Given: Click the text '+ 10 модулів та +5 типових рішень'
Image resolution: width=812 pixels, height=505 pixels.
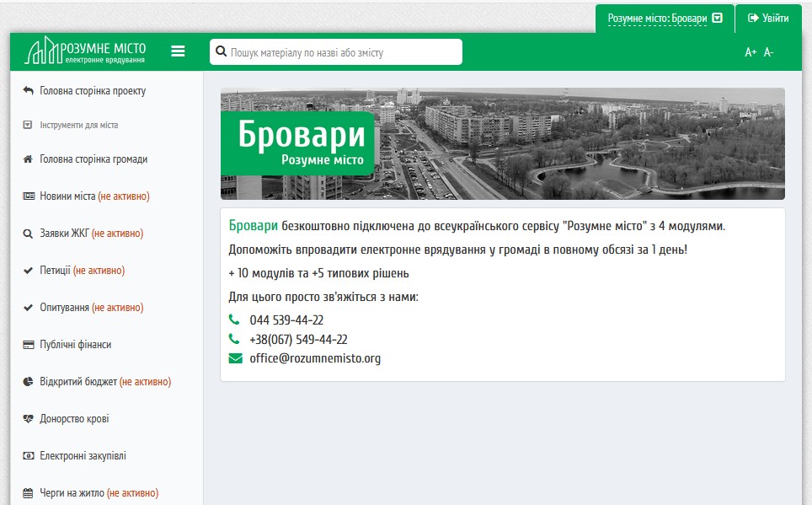Looking at the screenshot, I should (x=318, y=273).
